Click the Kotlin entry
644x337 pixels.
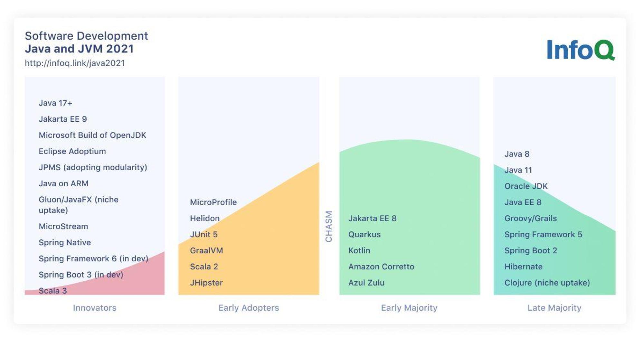pyautogui.click(x=359, y=250)
